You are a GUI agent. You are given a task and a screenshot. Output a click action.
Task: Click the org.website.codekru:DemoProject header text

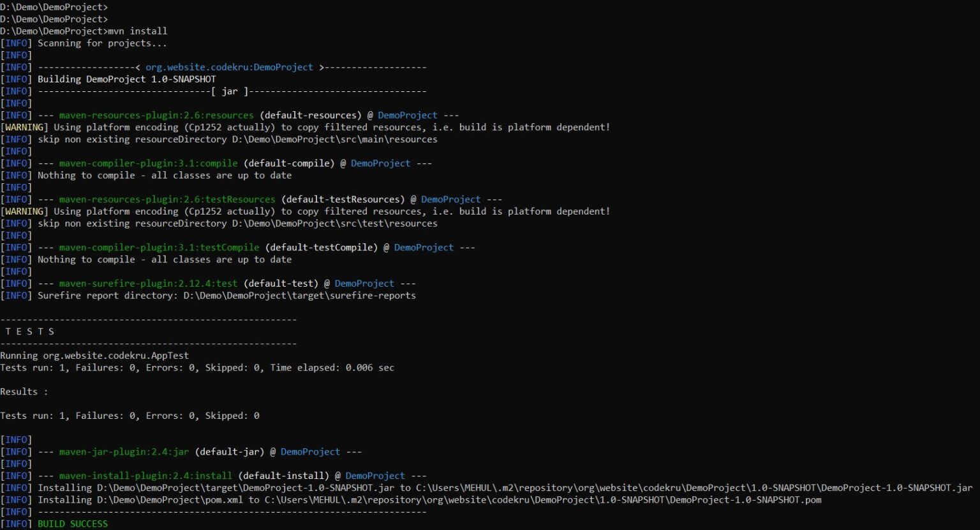click(x=228, y=66)
